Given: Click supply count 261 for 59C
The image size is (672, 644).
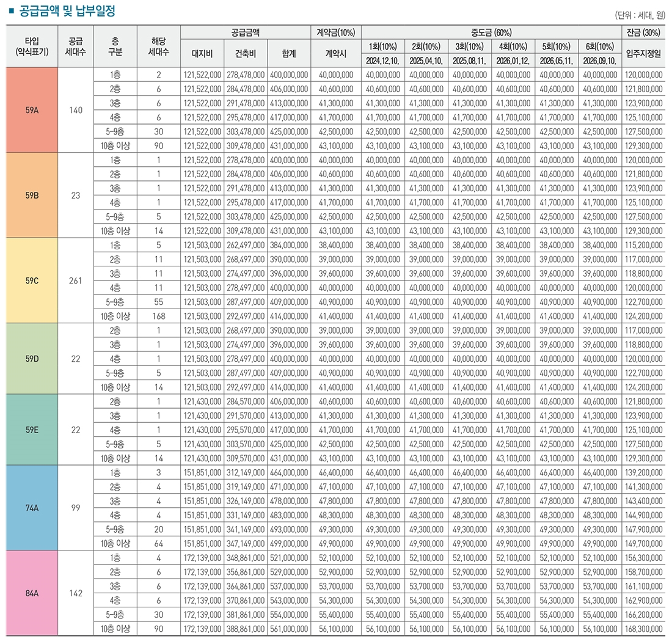Looking at the screenshot, I should pos(76,281).
